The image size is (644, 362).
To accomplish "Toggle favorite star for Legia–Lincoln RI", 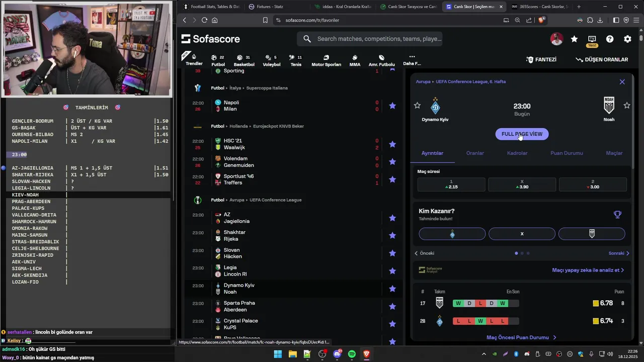I will pyautogui.click(x=392, y=271).
